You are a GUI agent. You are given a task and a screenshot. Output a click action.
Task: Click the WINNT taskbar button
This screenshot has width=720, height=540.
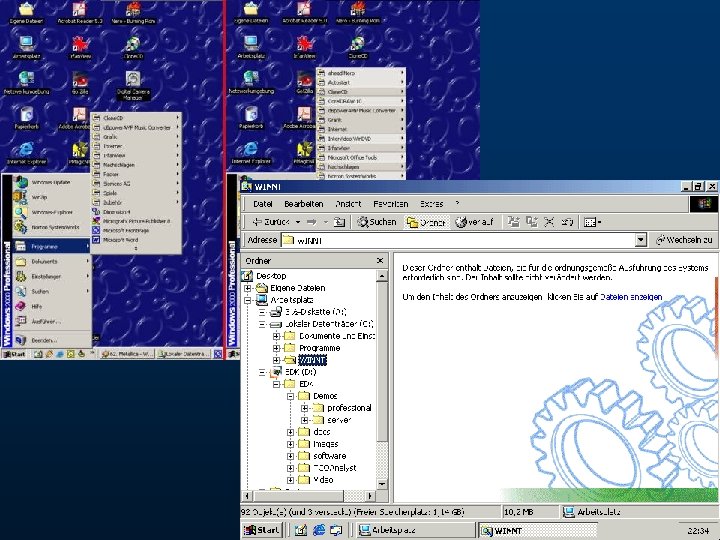click(x=537, y=530)
